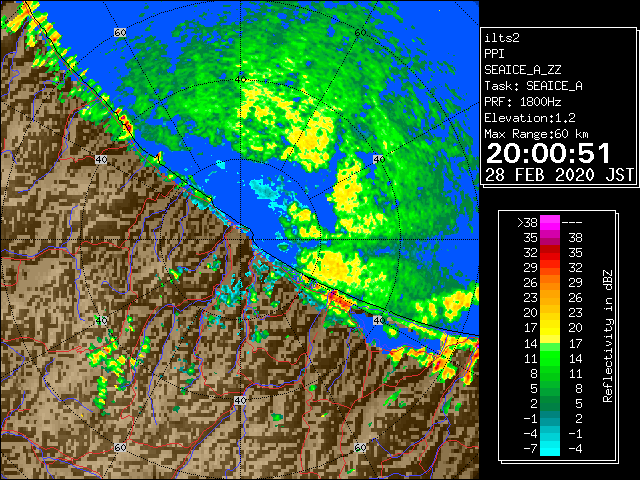Pick the cyan bottom swatch of the color bar
The image size is (640, 480).
click(x=550, y=447)
